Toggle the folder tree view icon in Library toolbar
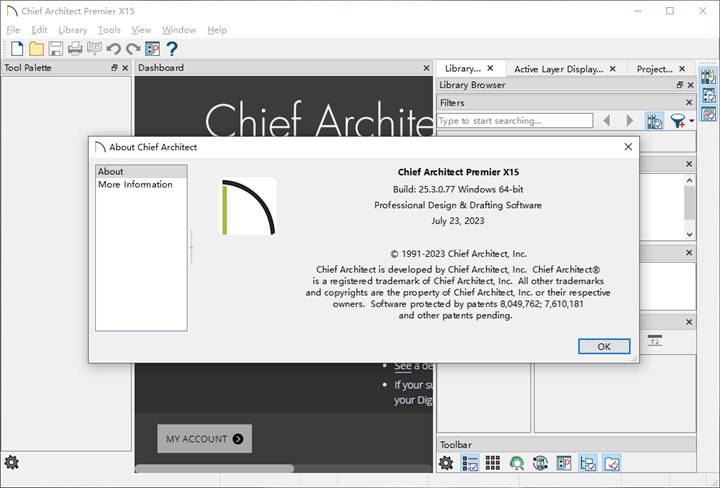 (x=588, y=463)
